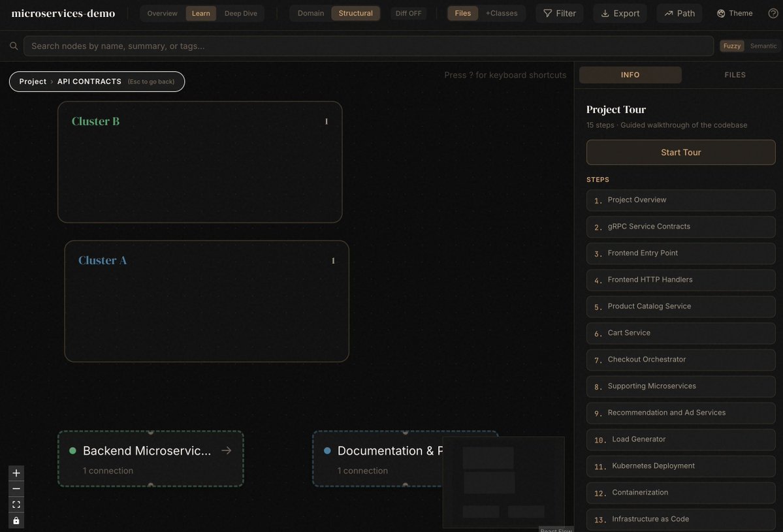Screen dimensions: 783x532
Task: Enable the Files layer toggle
Action: point(462,14)
